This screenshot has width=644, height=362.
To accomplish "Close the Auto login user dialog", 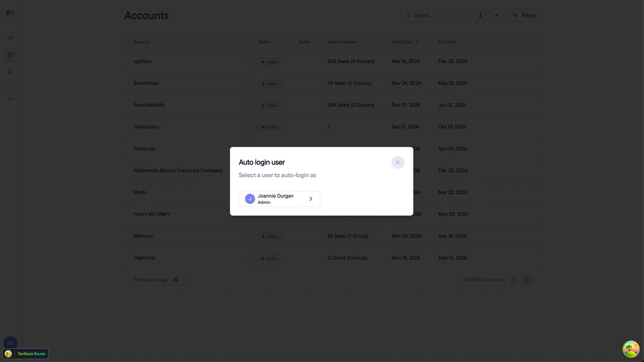I will pos(397,162).
